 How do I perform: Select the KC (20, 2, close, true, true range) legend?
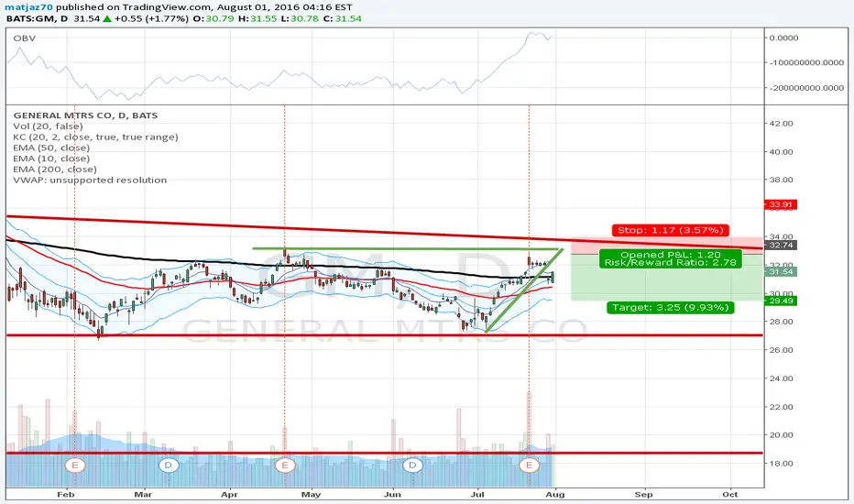(95, 137)
